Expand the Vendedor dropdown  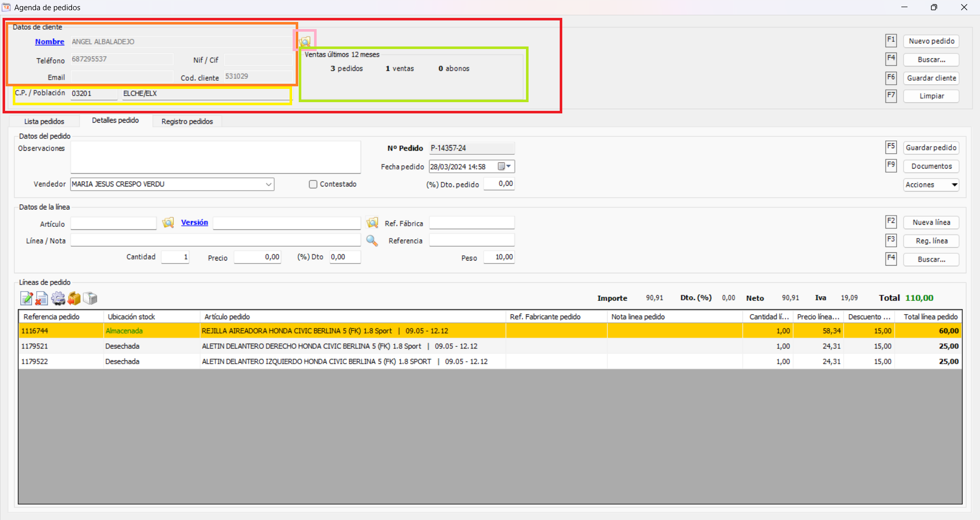click(x=269, y=184)
